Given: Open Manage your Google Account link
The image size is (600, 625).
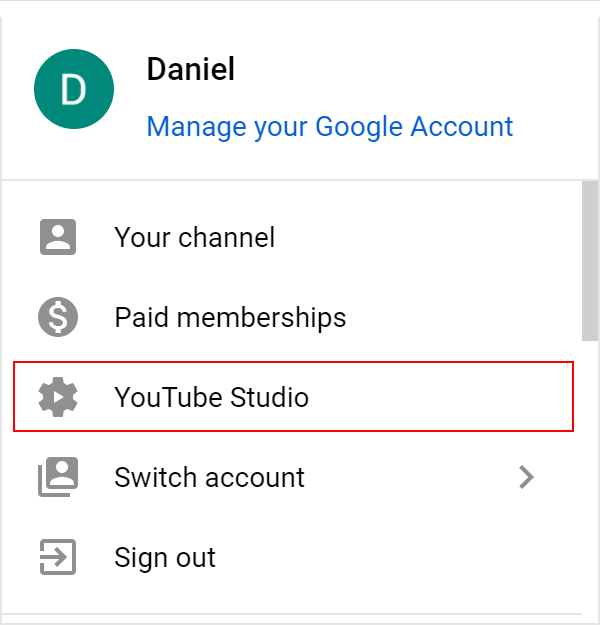Looking at the screenshot, I should pyautogui.click(x=330, y=127).
